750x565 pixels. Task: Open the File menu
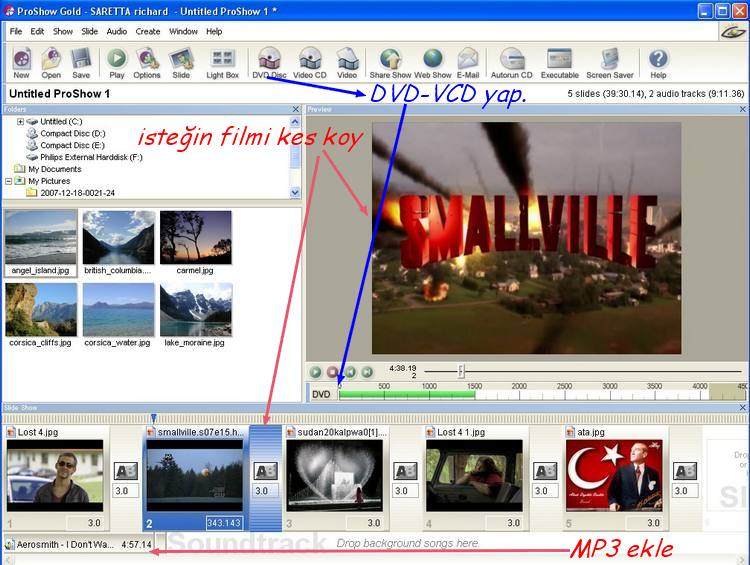click(16, 32)
